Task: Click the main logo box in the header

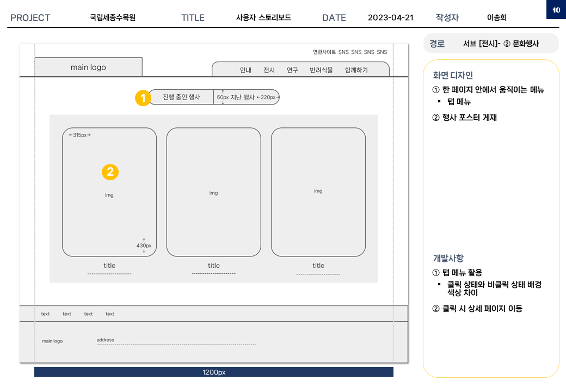Action: pos(88,68)
